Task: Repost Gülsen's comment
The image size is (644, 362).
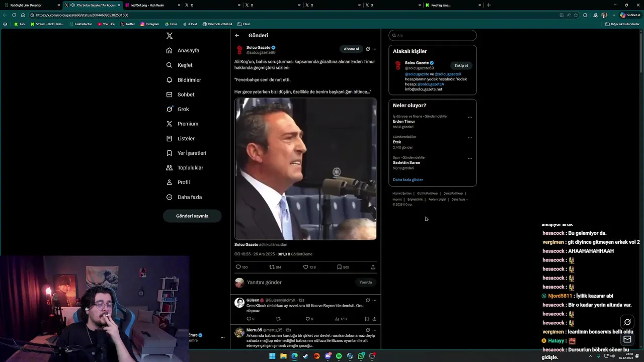Action: coord(278,319)
